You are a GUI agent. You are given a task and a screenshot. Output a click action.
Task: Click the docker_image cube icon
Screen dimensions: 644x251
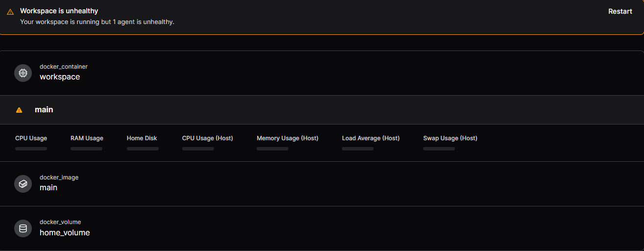coord(23,184)
